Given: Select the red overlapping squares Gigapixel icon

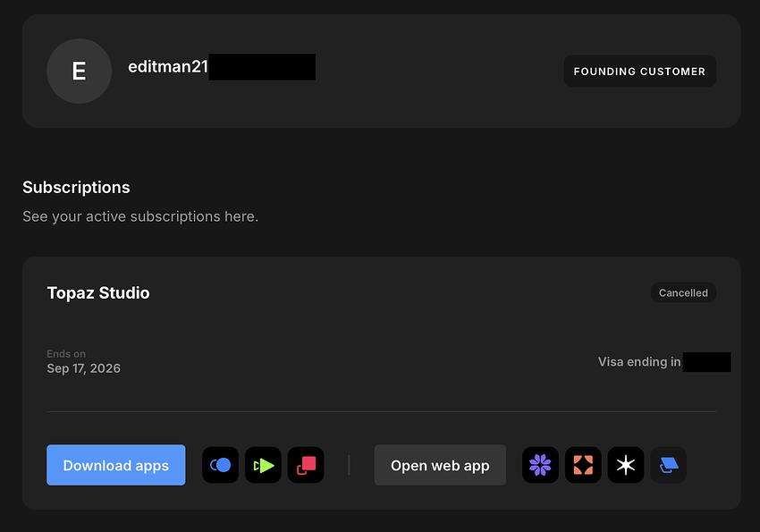Looking at the screenshot, I should (x=306, y=465).
